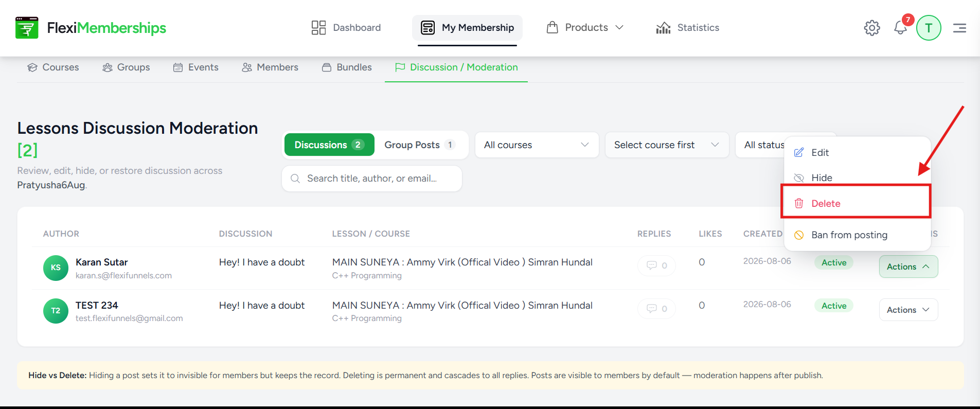This screenshot has width=980, height=409.
Task: Open the My Membership tab
Action: 467,28
